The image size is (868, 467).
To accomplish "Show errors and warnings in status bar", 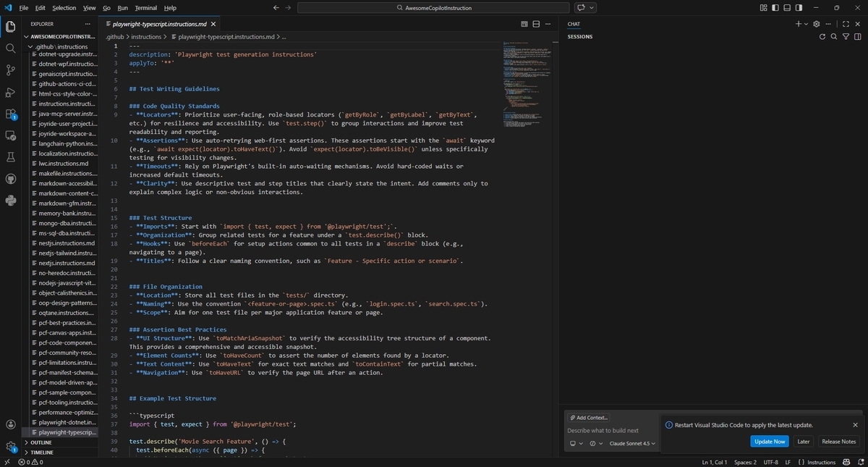I will (30, 462).
